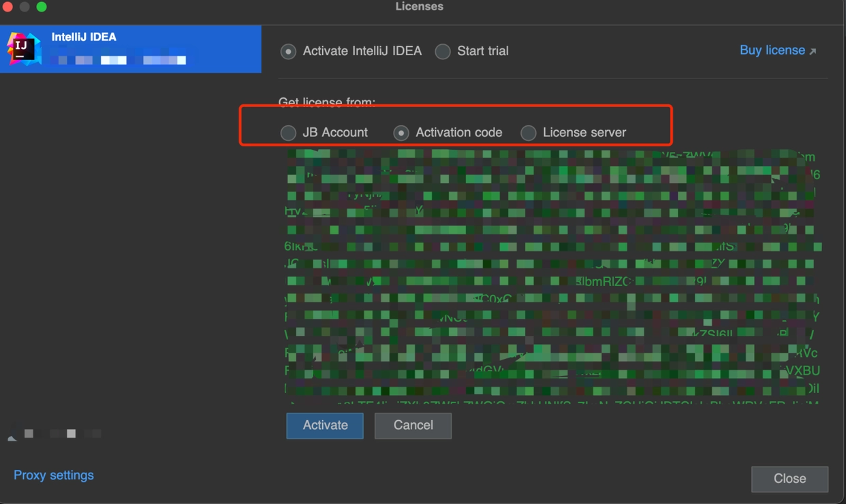Viewport: 846px width, 504px height.
Task: Click the Close button at bottom right
Action: [789, 479]
